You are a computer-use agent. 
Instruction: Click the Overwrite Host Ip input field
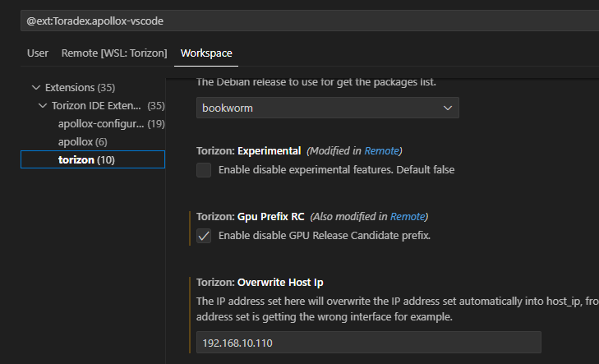tap(369, 343)
